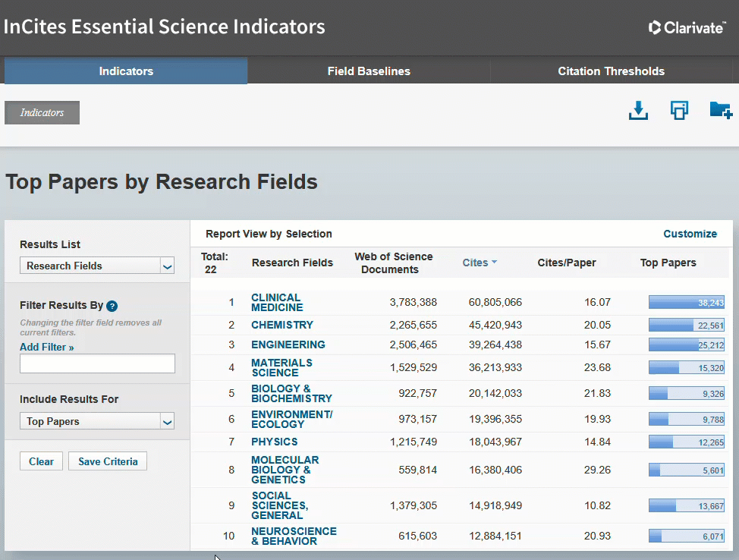Click the Total: 22 count label

pyautogui.click(x=214, y=263)
